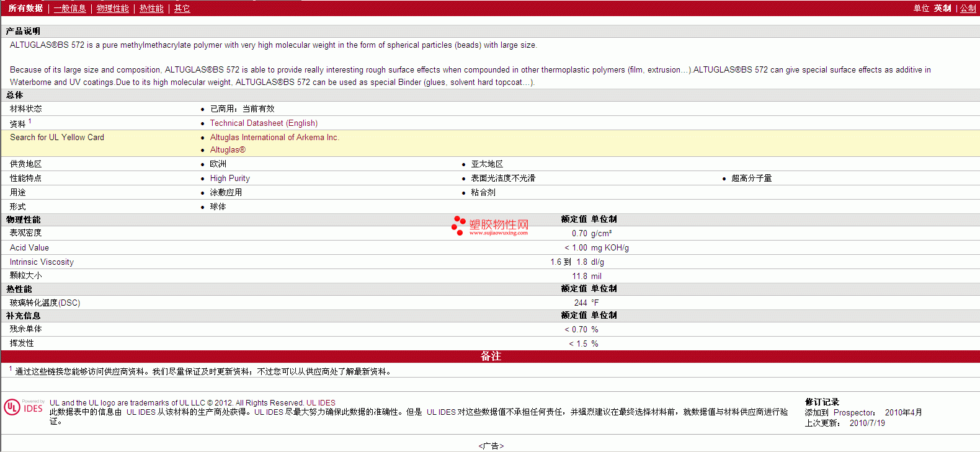Viewport: 980px width, 452px height.
Task: Click the 亚太地区 region value
Action: [487, 164]
